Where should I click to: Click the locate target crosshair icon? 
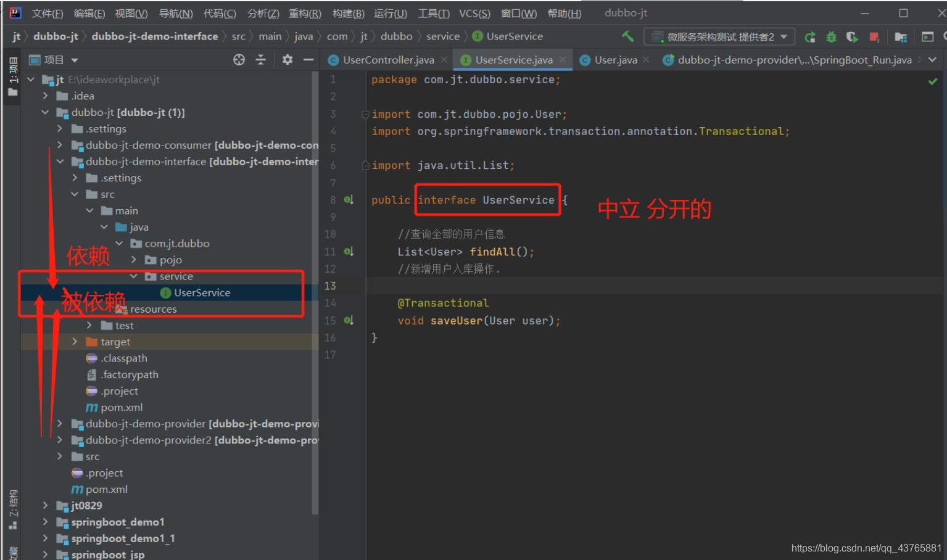pos(239,60)
